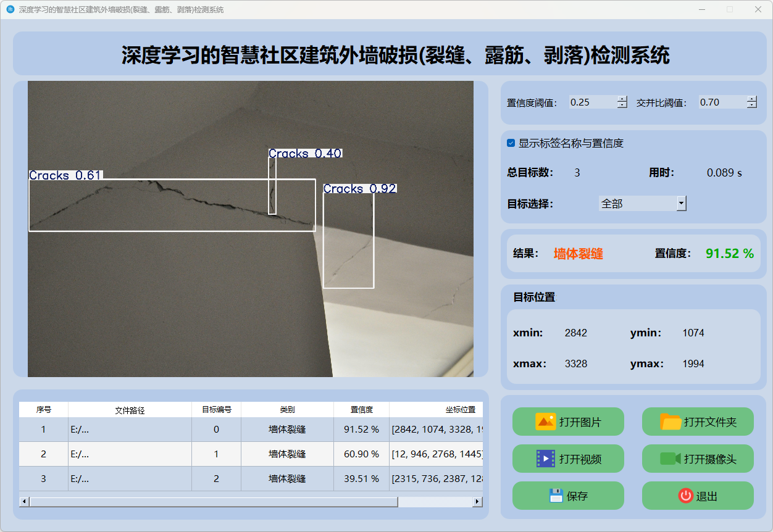Click the Cracks 0.92 detection box in image
Viewport: 773px width, 532px height.
pos(349,241)
